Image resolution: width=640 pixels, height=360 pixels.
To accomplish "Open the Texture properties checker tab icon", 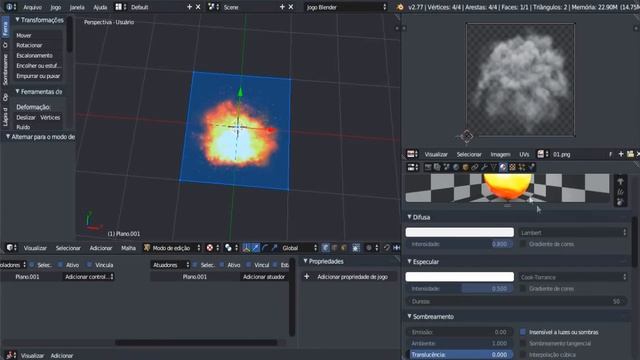I will [513, 167].
